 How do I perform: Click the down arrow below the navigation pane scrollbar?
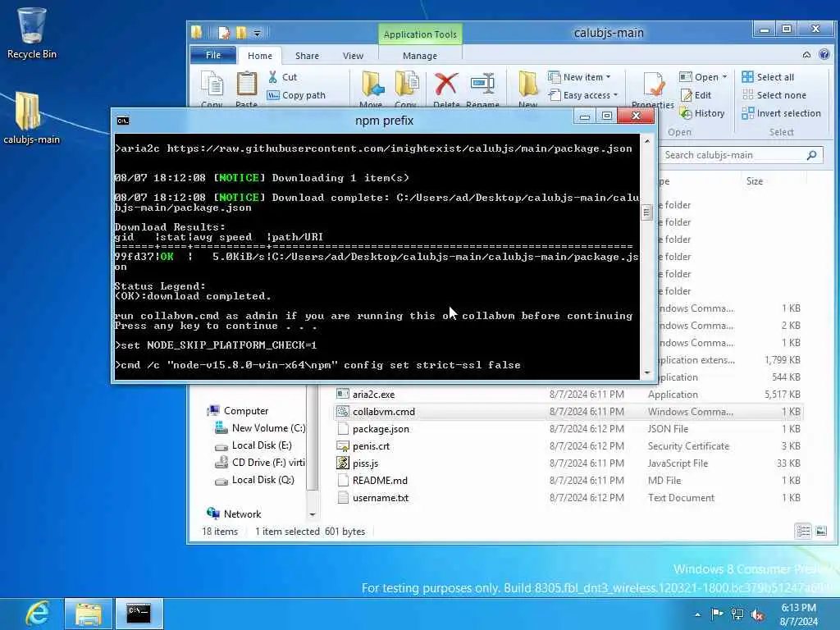tap(313, 514)
